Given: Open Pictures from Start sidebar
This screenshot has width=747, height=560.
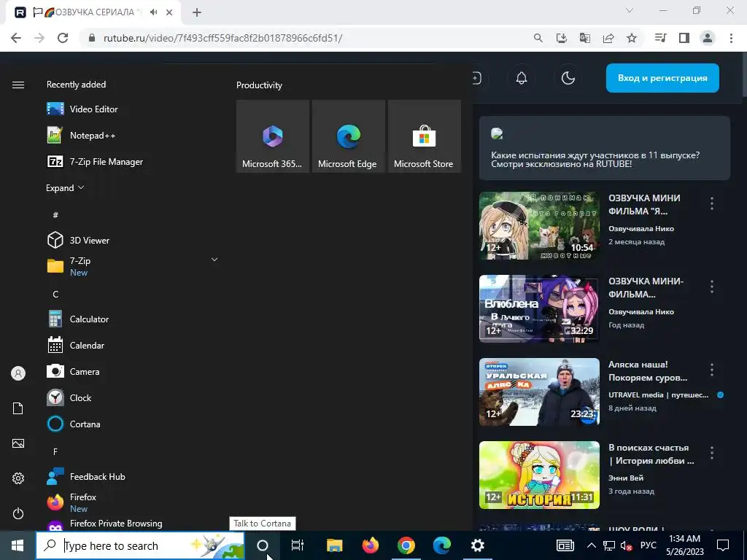Looking at the screenshot, I should (x=18, y=443).
